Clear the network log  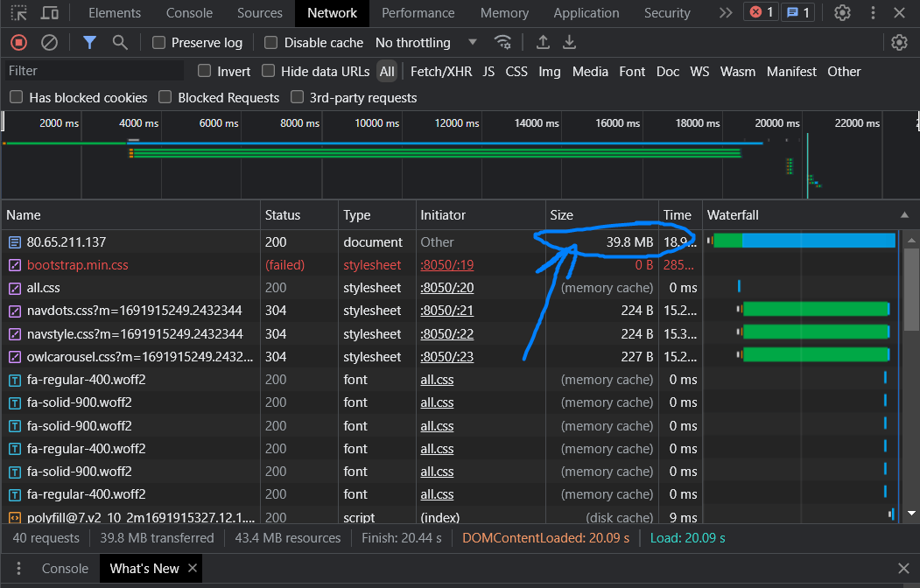[49, 42]
